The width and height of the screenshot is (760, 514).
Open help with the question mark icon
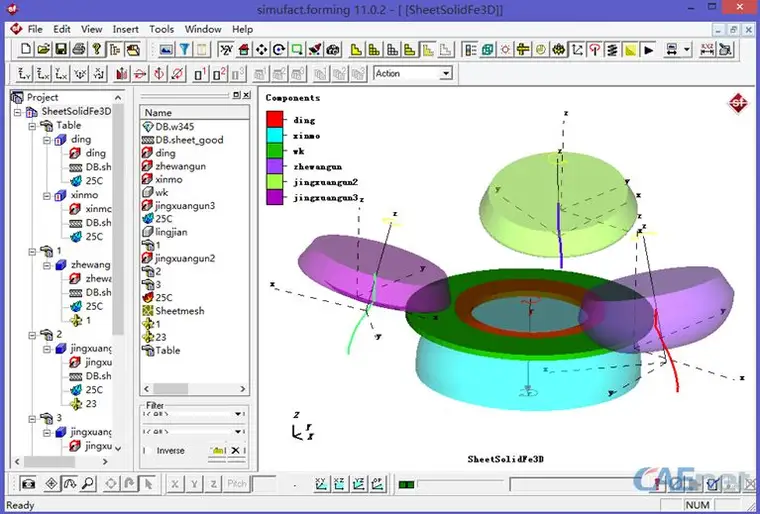tap(97, 49)
